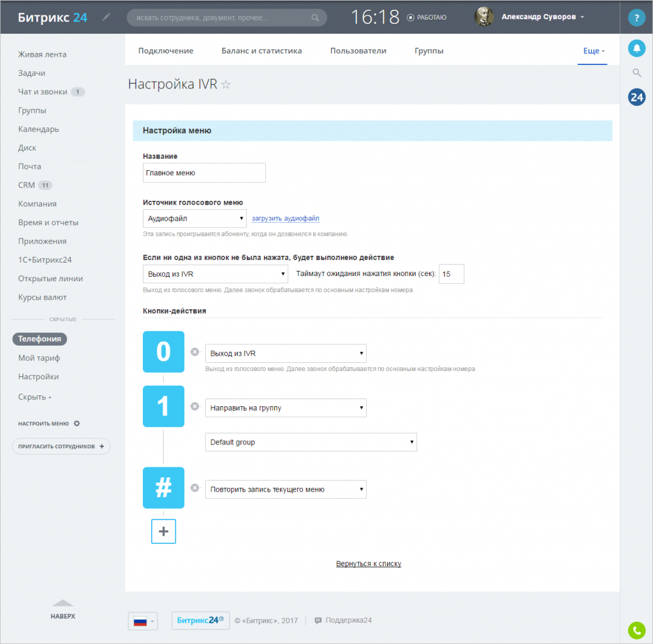
Task: Click the Вернуться к списку link
Action: [369, 564]
